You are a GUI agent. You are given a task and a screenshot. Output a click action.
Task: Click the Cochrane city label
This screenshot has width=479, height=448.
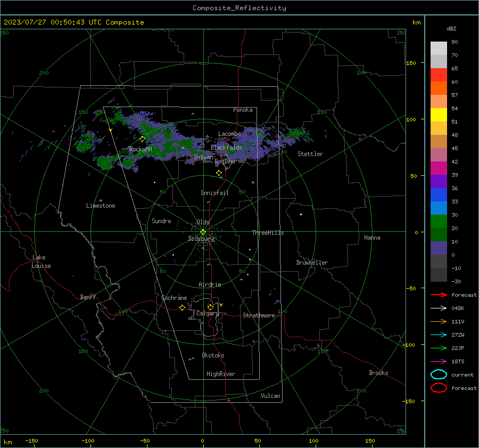coord(174,298)
